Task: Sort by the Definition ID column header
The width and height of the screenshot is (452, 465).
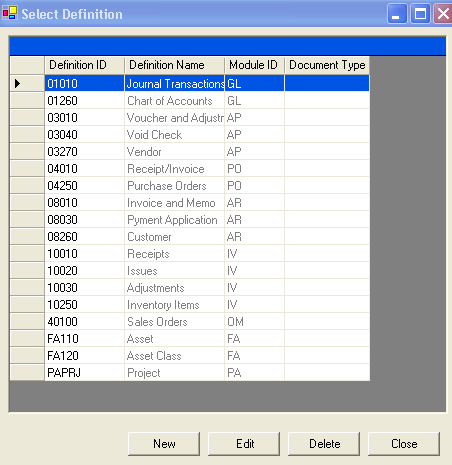Action: tap(84, 65)
